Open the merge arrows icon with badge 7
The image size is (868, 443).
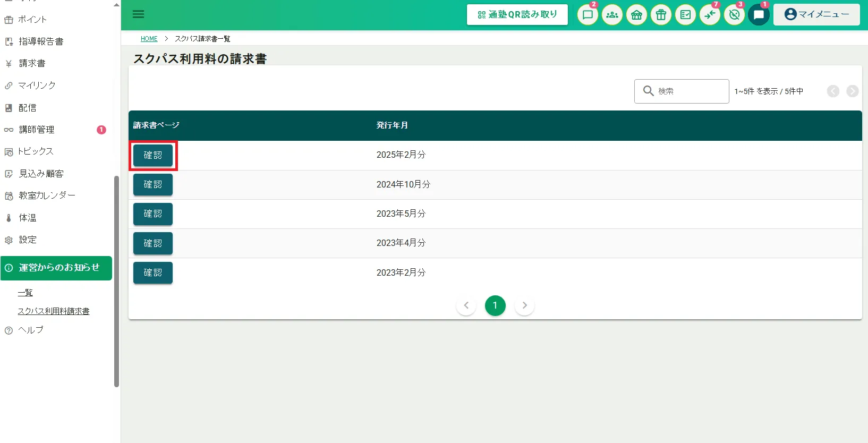coord(710,14)
